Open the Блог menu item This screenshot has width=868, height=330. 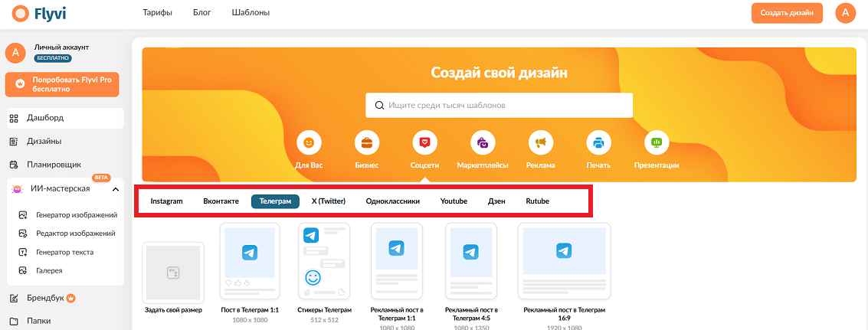pos(202,13)
